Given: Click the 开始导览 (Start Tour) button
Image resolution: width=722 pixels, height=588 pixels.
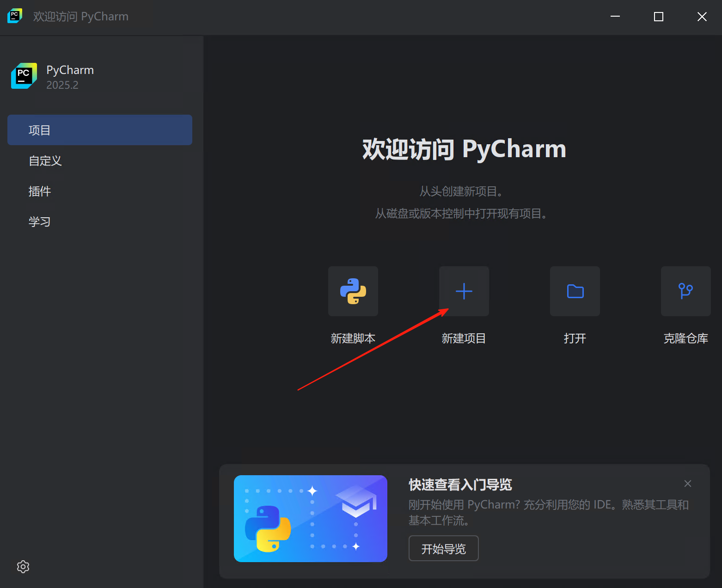Looking at the screenshot, I should coord(443,548).
